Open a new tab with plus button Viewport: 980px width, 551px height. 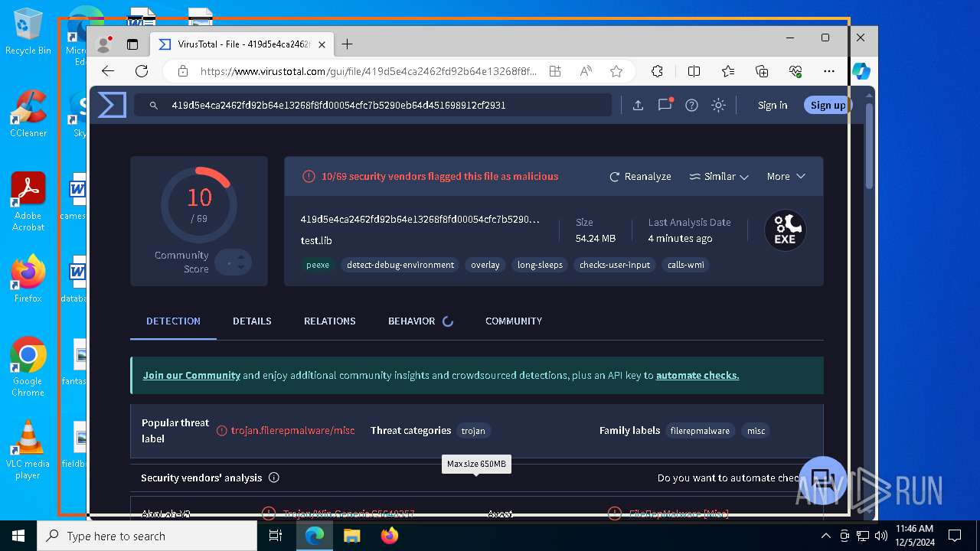[347, 44]
